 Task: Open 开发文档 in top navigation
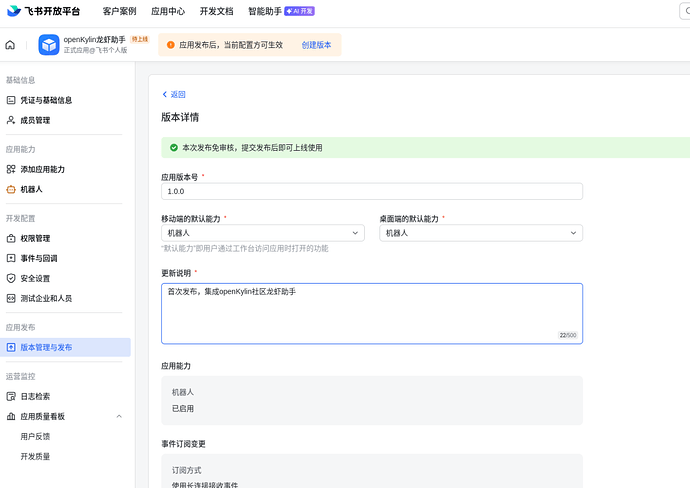coord(216,11)
